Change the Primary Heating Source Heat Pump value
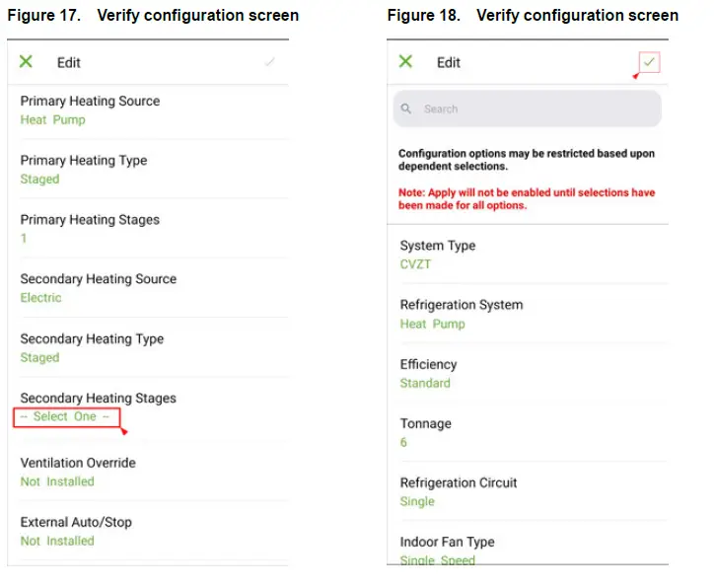This screenshot has height=588, width=717. tap(53, 119)
